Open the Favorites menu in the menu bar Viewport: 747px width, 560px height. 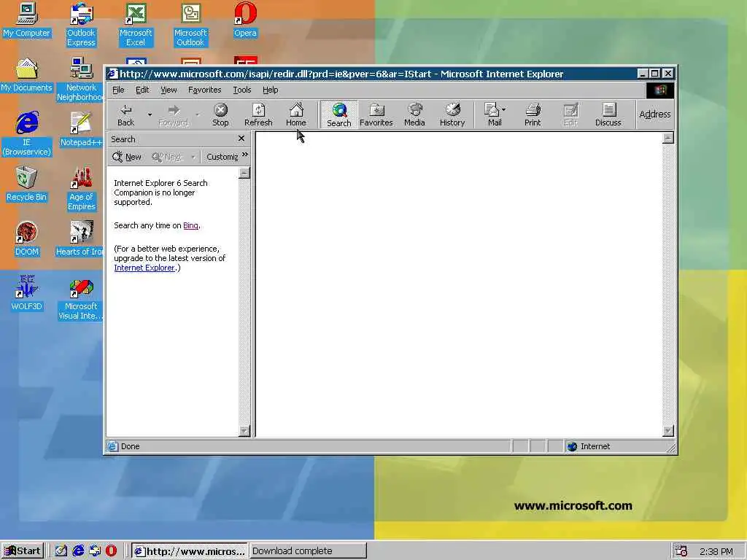coord(204,90)
